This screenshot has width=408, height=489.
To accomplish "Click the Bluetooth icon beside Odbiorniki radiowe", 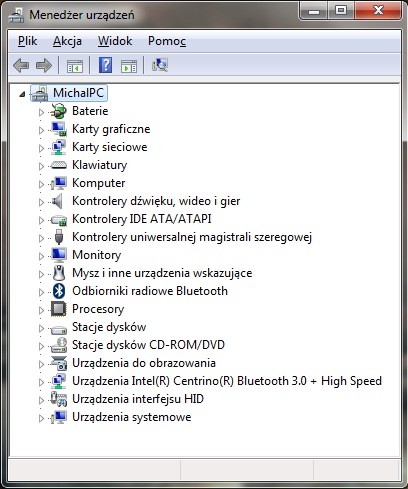I will pos(59,291).
